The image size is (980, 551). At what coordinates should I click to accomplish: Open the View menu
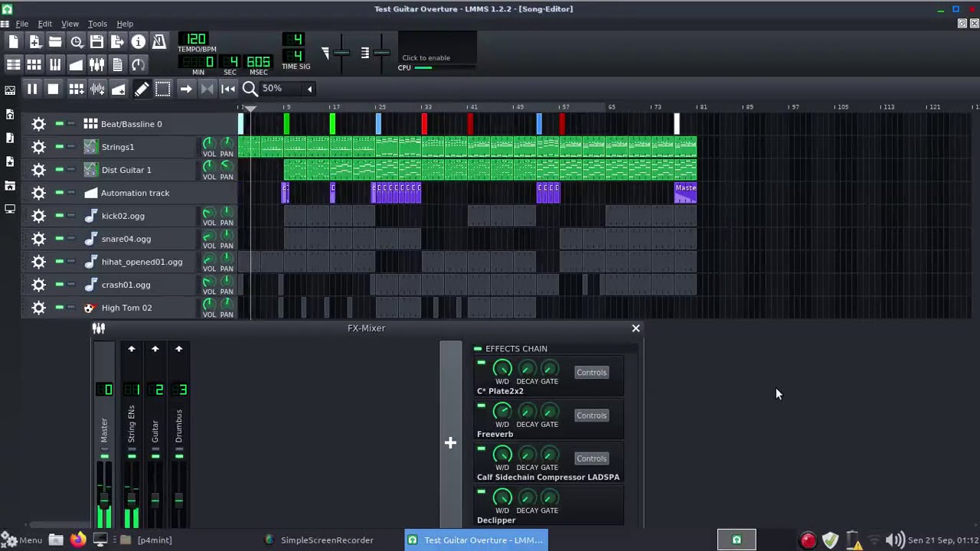70,24
